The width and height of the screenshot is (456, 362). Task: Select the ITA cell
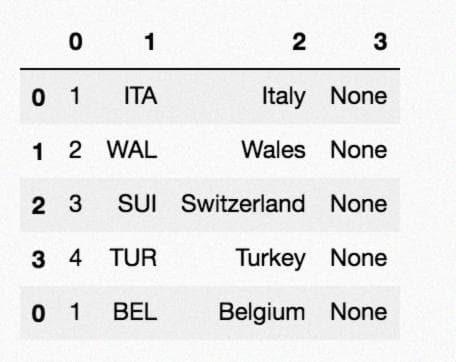click(140, 96)
